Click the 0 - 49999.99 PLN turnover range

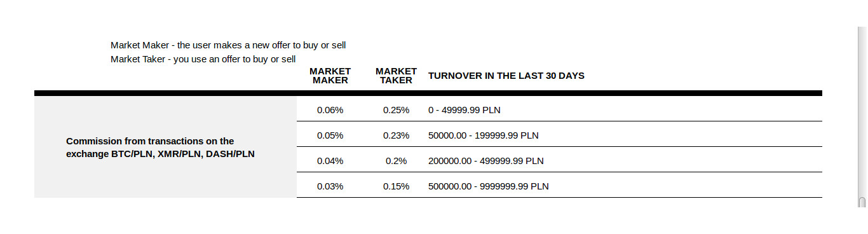465,110
